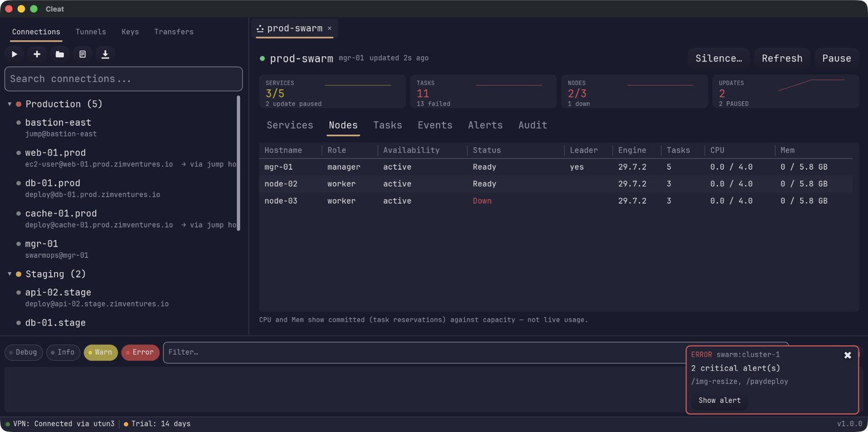Collapse the Production (5) group
The width and height of the screenshot is (868, 432).
[9, 104]
